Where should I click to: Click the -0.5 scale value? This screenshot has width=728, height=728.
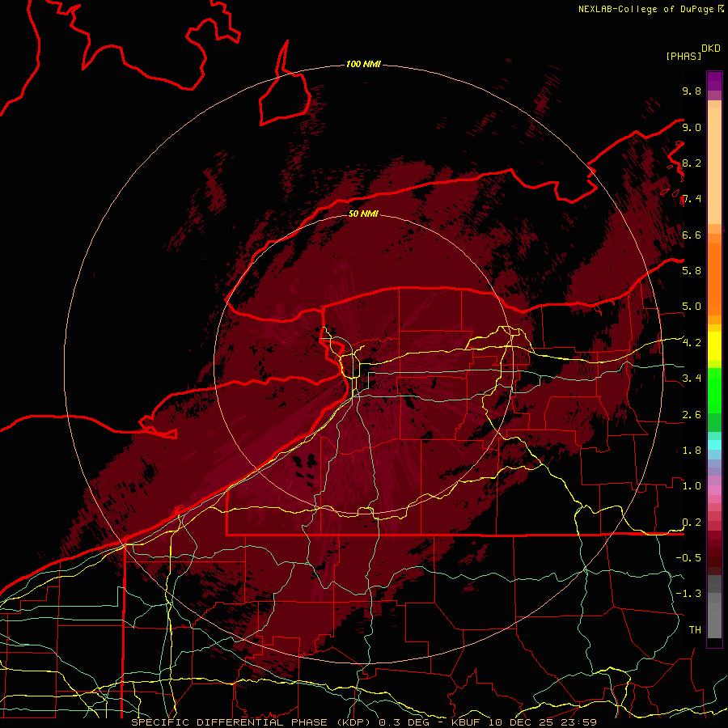tap(688, 558)
